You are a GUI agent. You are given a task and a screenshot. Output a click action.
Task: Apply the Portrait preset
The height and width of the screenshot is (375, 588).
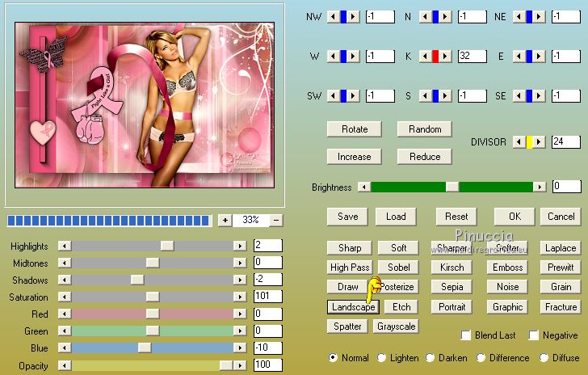click(451, 307)
